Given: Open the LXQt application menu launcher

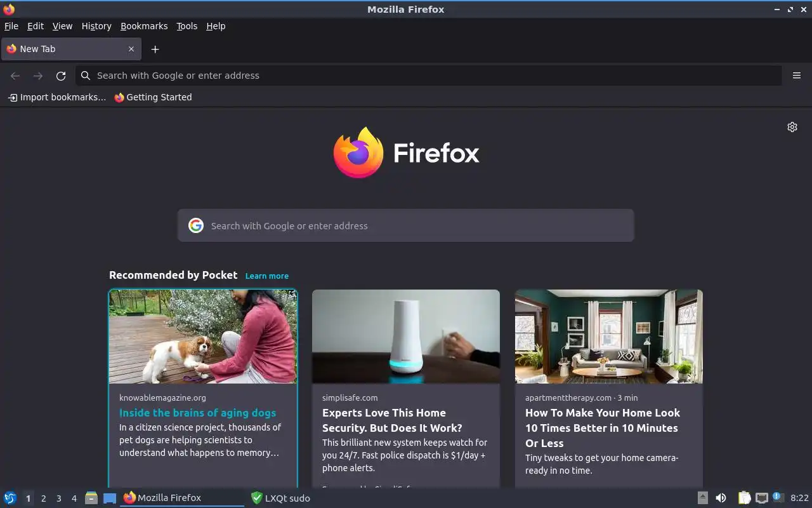Looking at the screenshot, I should point(10,498).
